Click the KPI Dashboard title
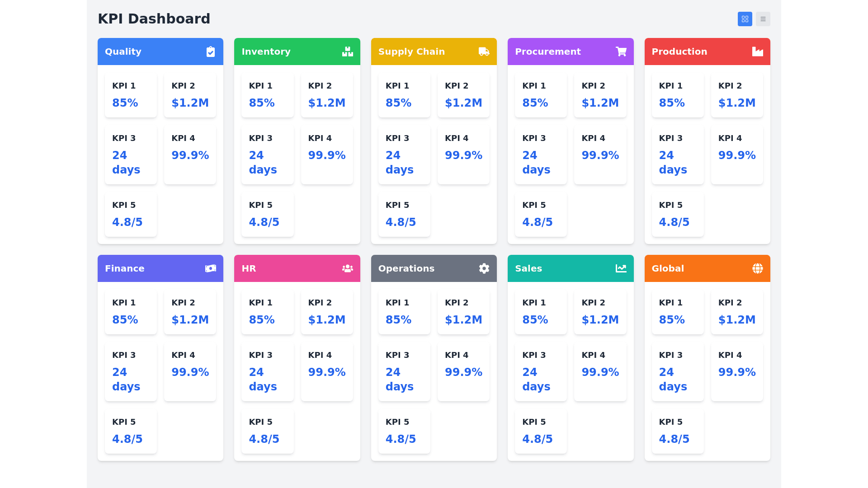The height and width of the screenshot is (488, 868). point(154,19)
